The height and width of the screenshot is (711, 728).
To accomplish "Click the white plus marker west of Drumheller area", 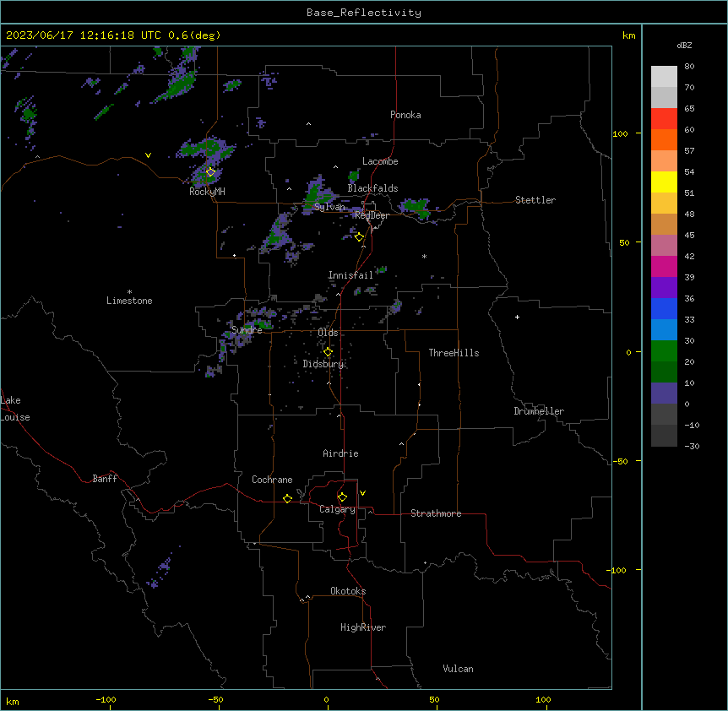I will click(x=517, y=317).
